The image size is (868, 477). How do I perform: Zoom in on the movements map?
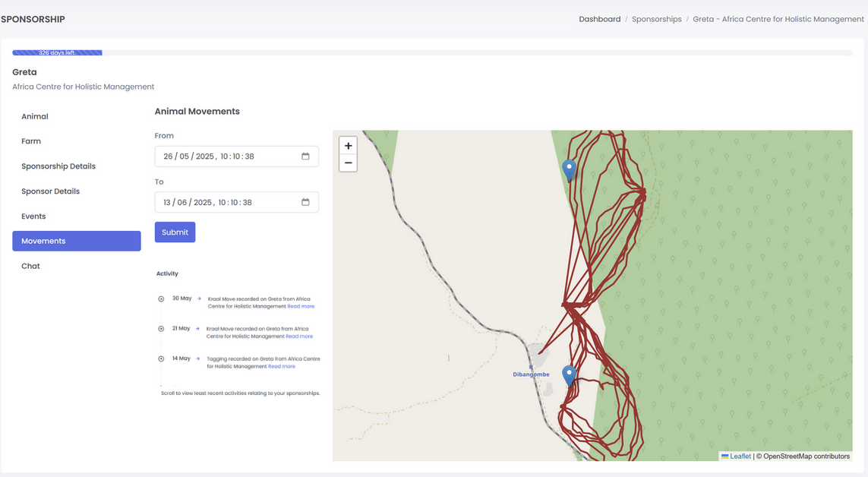pyautogui.click(x=348, y=146)
